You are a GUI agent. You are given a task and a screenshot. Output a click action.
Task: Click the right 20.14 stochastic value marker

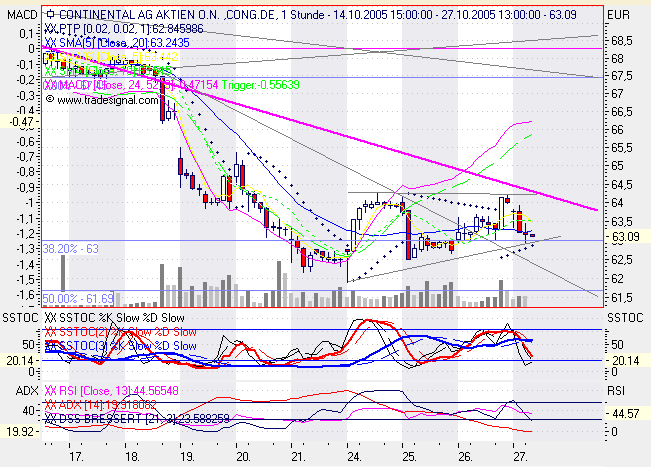(x=626, y=360)
